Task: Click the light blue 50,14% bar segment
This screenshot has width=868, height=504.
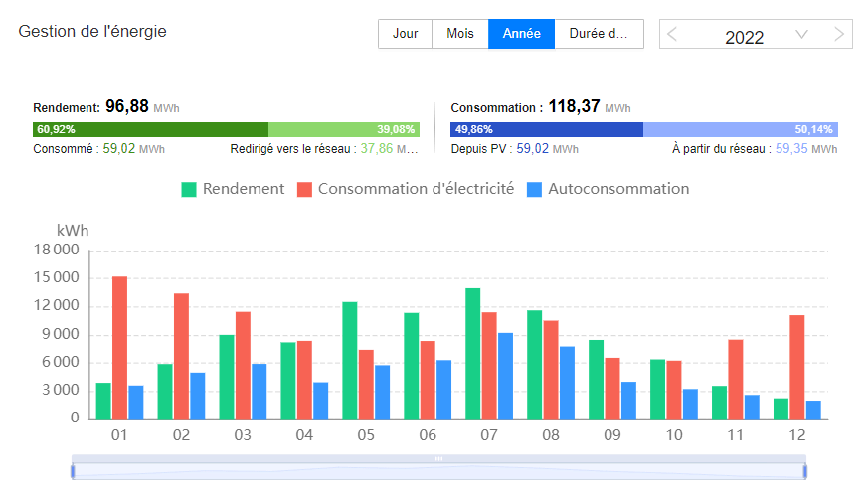Action: tap(740, 129)
